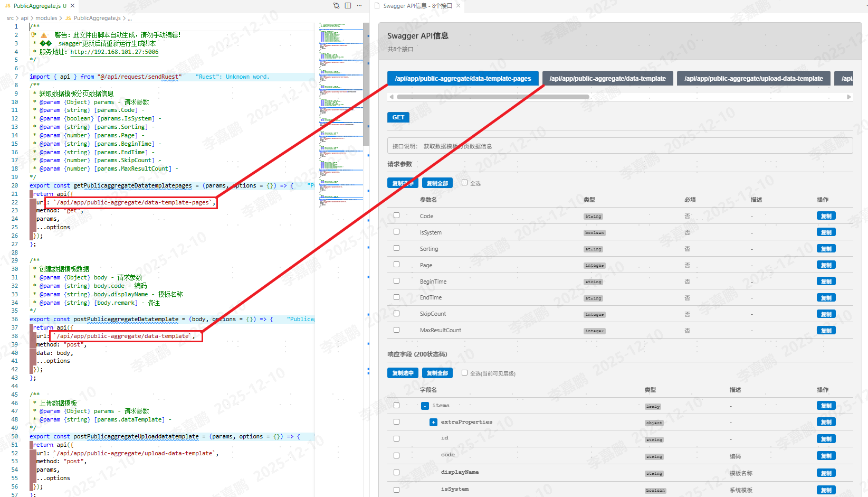Click 复制选中 in the request parameters section

tap(403, 183)
